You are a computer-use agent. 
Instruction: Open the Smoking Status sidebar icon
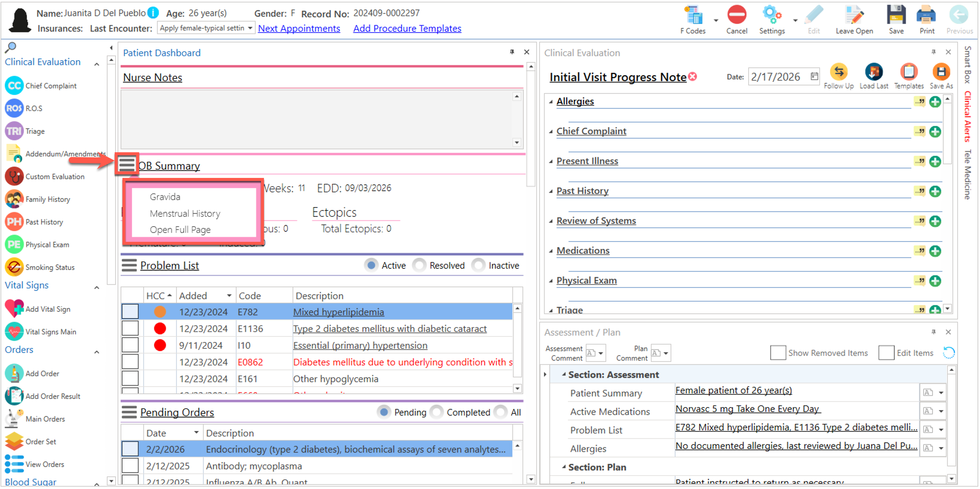(x=14, y=267)
